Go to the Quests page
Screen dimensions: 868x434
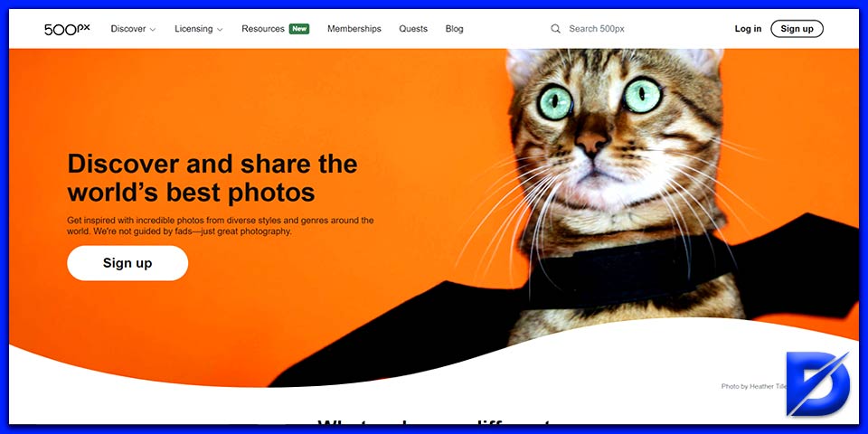413,29
